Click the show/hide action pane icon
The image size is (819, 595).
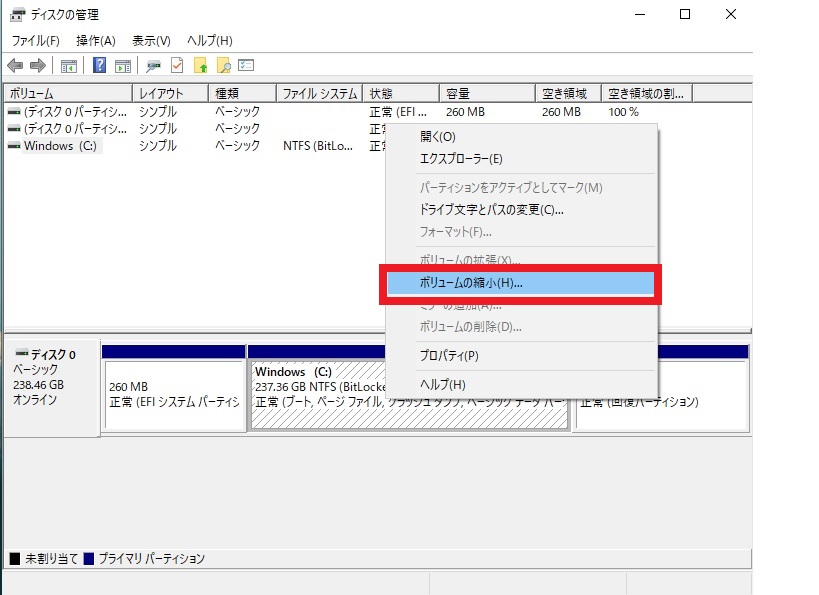point(122,66)
